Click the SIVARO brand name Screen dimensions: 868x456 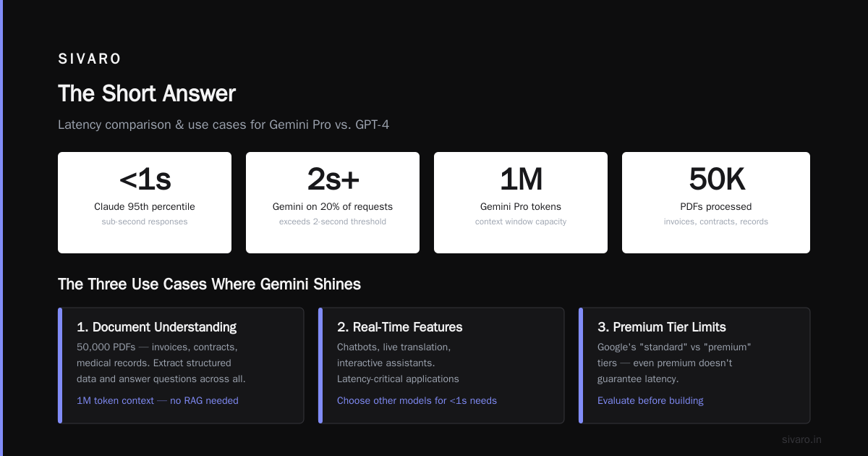(90, 59)
